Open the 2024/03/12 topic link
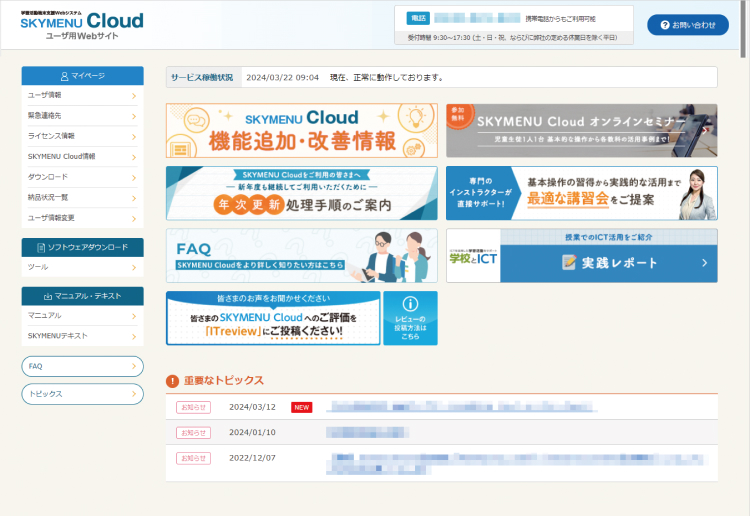The height and width of the screenshot is (516, 750). coord(462,407)
